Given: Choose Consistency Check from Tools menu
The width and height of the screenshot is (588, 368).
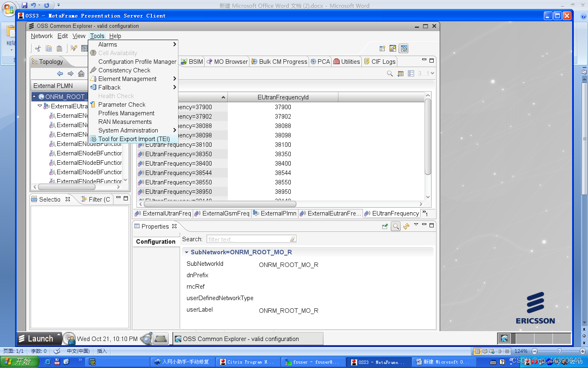Looking at the screenshot, I should tap(133, 70).
